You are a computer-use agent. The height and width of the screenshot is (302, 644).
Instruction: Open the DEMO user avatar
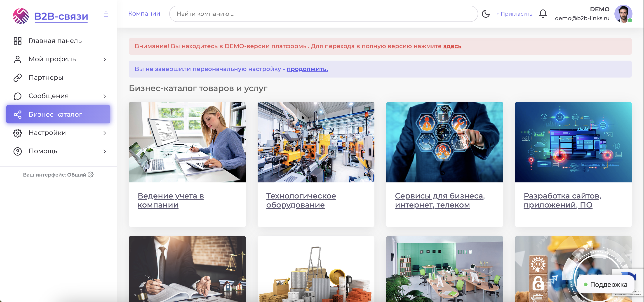coord(623,14)
